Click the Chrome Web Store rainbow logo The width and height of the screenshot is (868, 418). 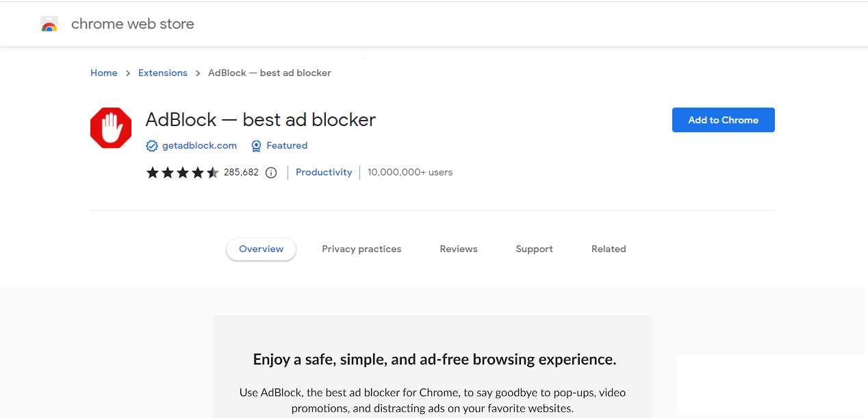tap(49, 25)
